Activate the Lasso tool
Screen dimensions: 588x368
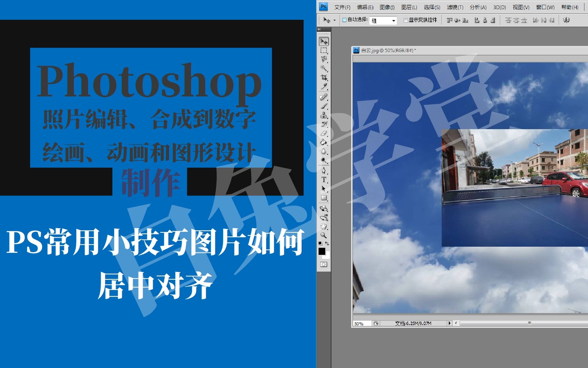324,59
